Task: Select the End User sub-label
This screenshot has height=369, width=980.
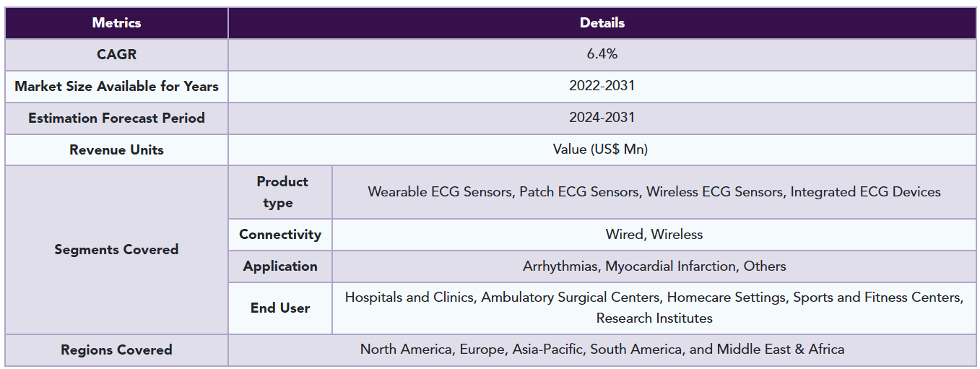Action: point(280,308)
